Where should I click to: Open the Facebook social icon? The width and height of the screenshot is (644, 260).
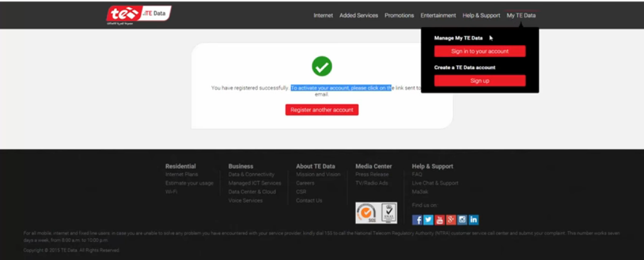(417, 220)
